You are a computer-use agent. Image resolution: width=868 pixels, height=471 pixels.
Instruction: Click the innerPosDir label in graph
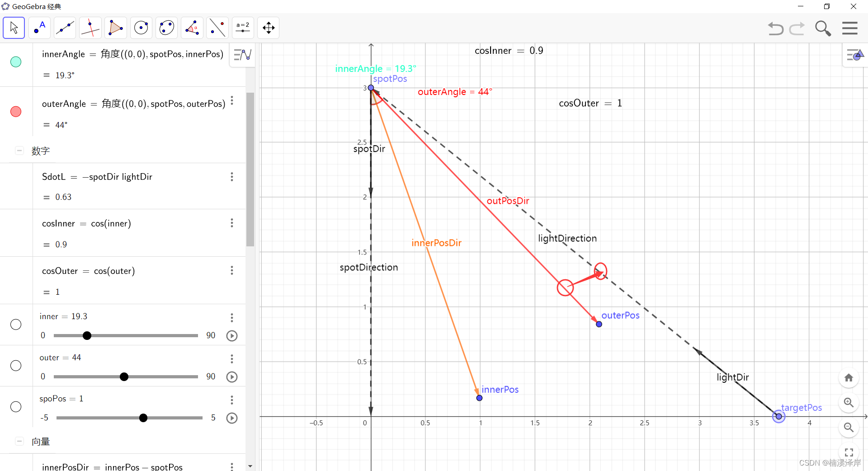[x=436, y=243]
